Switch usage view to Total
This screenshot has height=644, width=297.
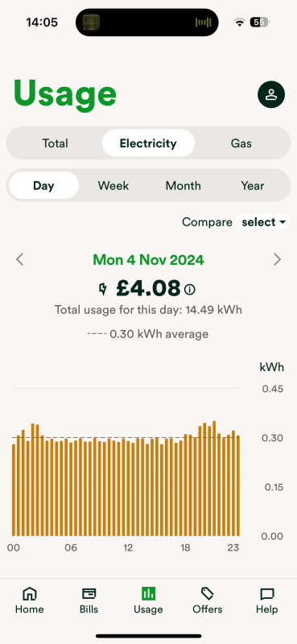pos(55,143)
